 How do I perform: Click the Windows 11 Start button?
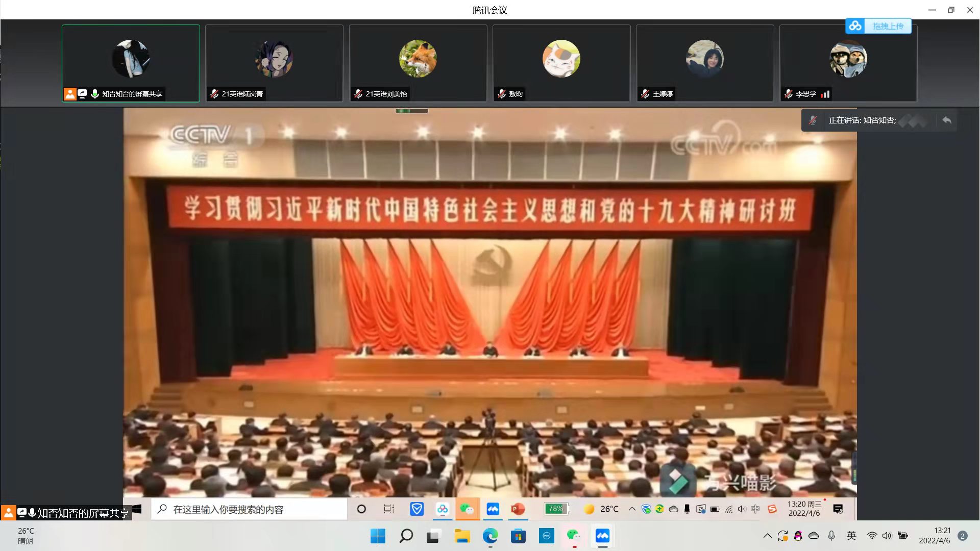pyautogui.click(x=378, y=536)
